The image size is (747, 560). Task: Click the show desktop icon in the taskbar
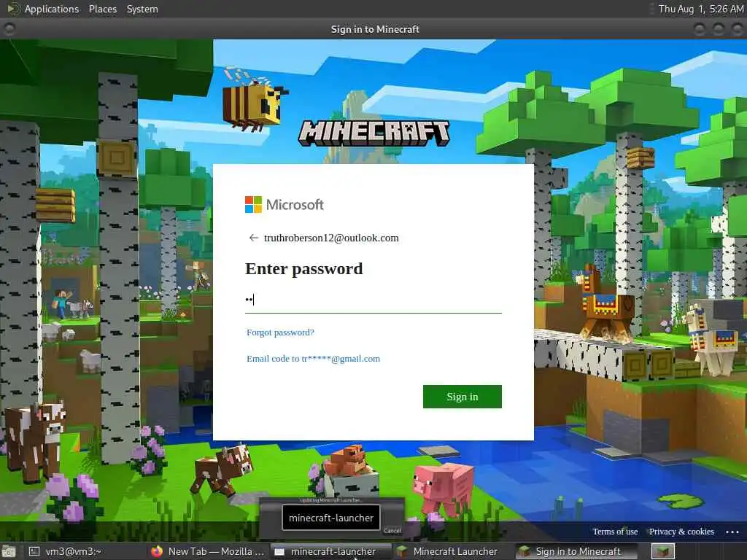9,552
